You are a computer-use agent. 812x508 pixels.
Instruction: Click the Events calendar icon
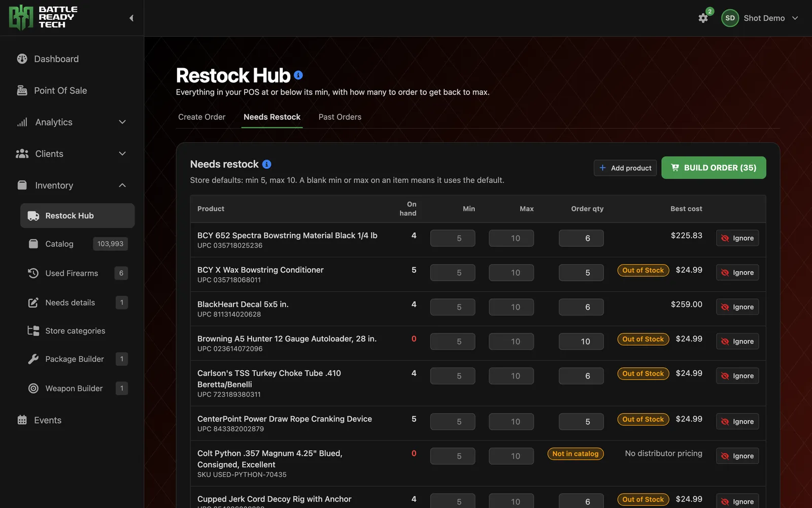22,420
